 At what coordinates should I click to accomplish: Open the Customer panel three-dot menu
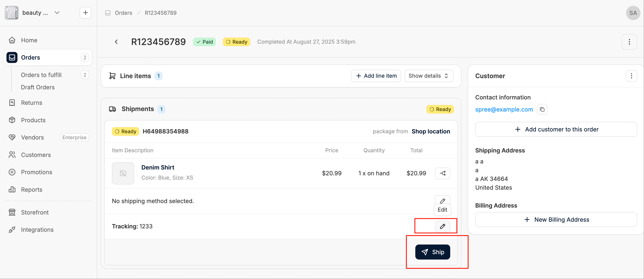click(631, 76)
